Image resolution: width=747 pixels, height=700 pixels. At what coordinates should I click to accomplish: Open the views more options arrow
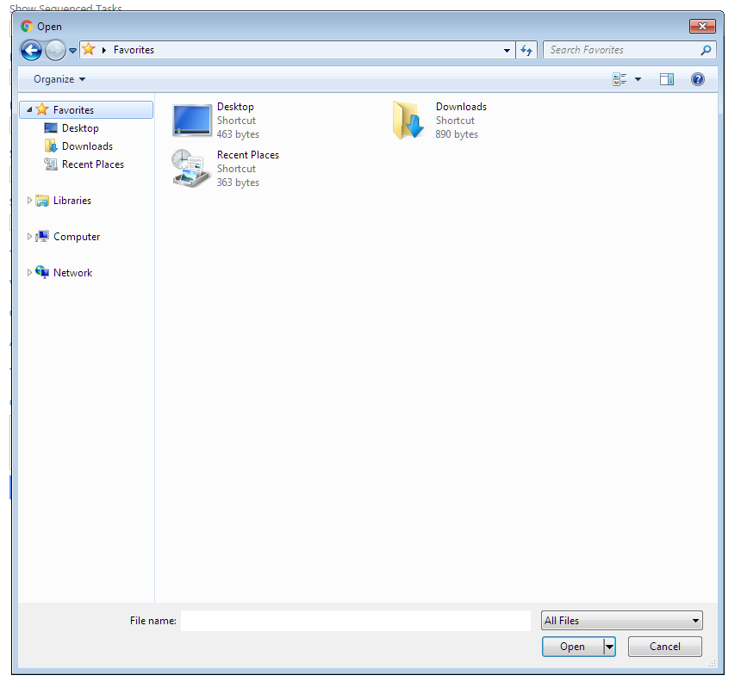(638, 79)
